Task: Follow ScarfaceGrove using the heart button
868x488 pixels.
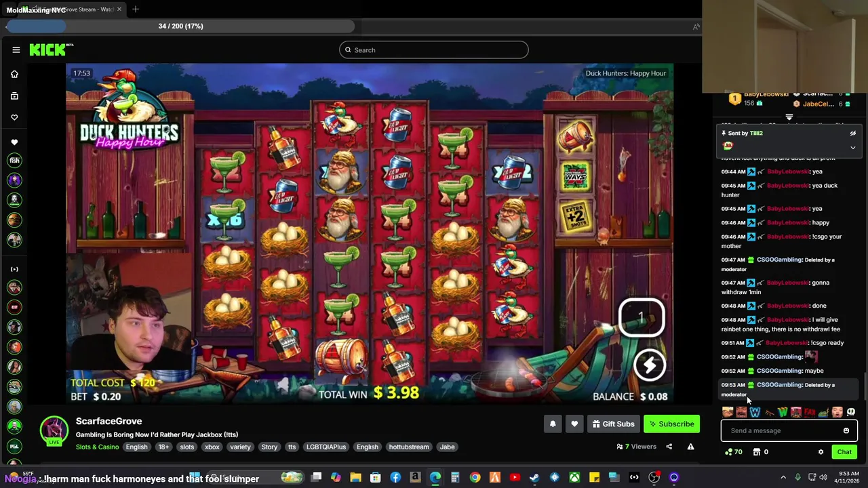Action: click(x=574, y=424)
